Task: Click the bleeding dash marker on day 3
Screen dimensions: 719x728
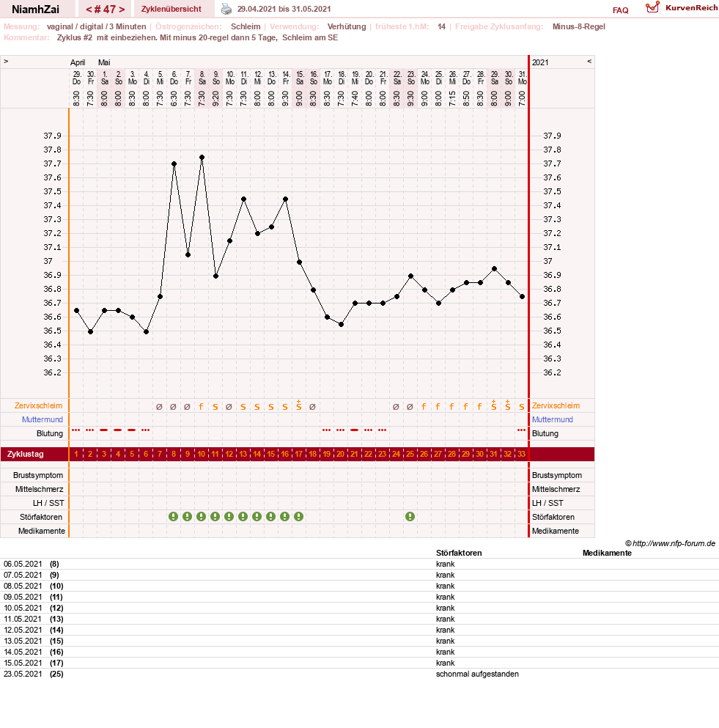Action: click(x=103, y=430)
